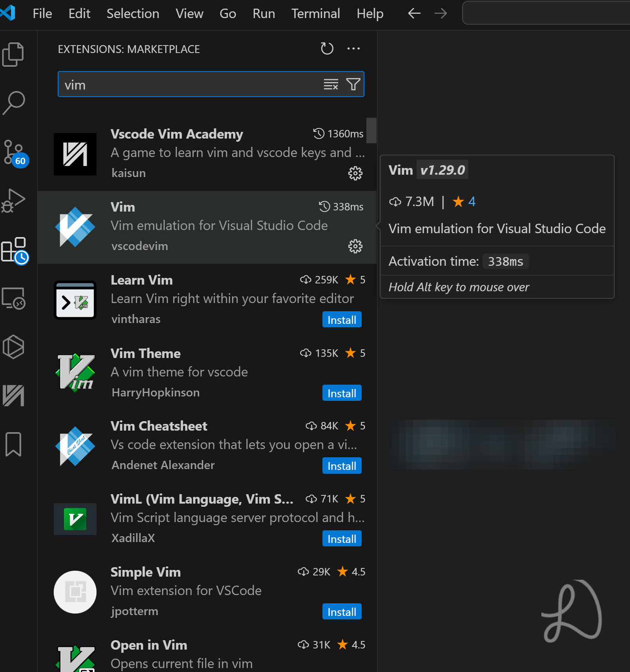Go back with the left arrow
This screenshot has width=630, height=672.
pos(414,14)
